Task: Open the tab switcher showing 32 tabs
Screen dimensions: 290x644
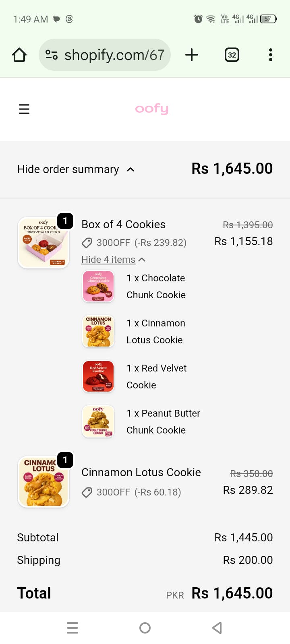Action: [x=232, y=55]
